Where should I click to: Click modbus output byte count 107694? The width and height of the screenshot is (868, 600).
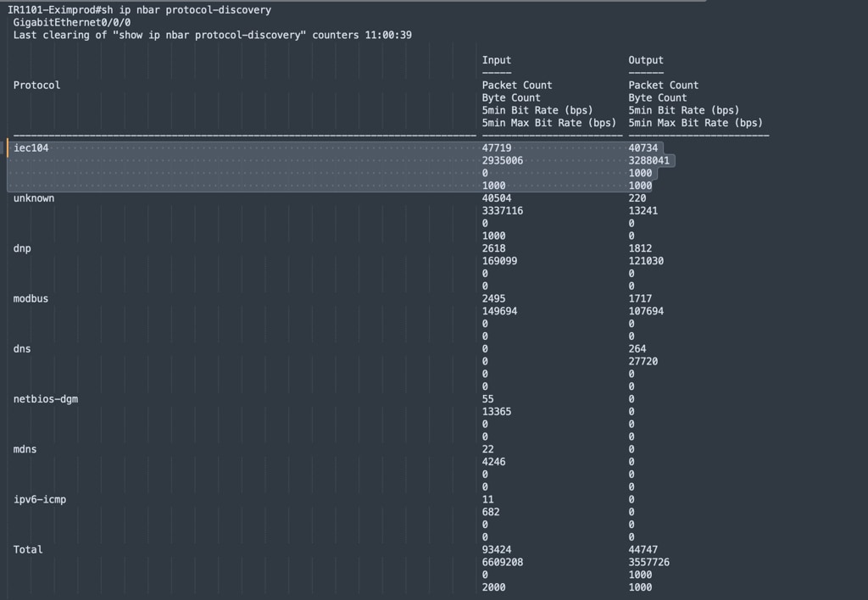click(x=646, y=311)
